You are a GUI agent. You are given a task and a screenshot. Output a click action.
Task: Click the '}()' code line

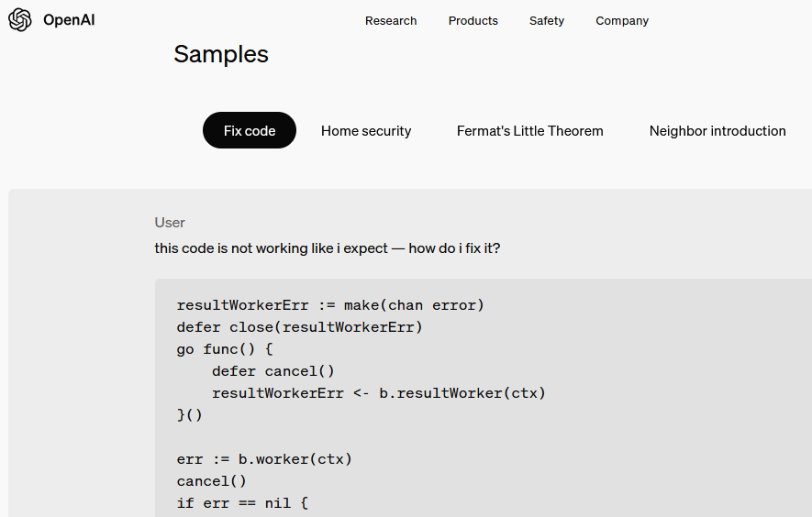[190, 415]
